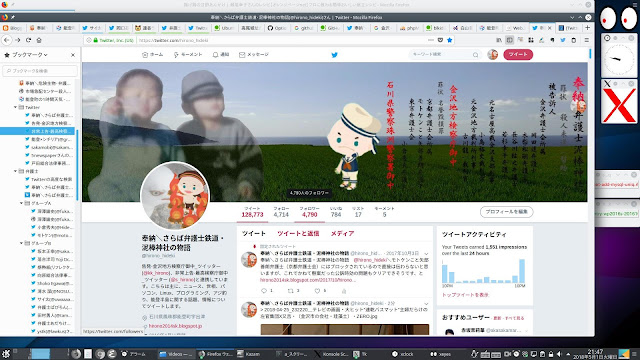Open the tweets count 128,773 stat
The image size is (640, 360).
click(252, 212)
